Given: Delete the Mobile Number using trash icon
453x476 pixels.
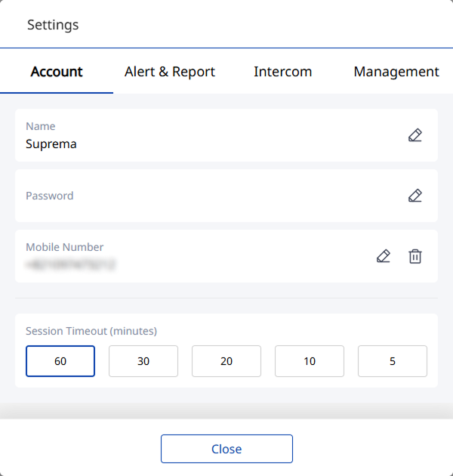Looking at the screenshot, I should (x=415, y=256).
